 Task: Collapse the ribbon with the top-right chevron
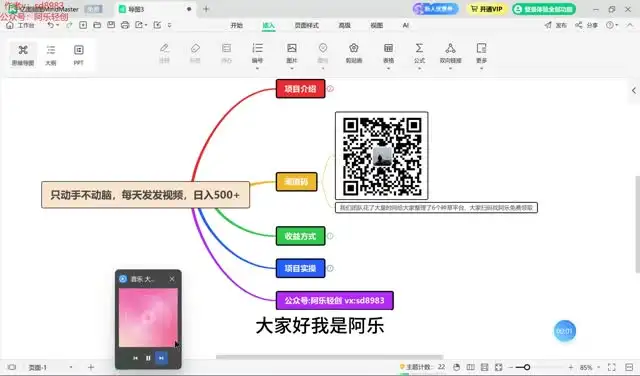point(630,25)
